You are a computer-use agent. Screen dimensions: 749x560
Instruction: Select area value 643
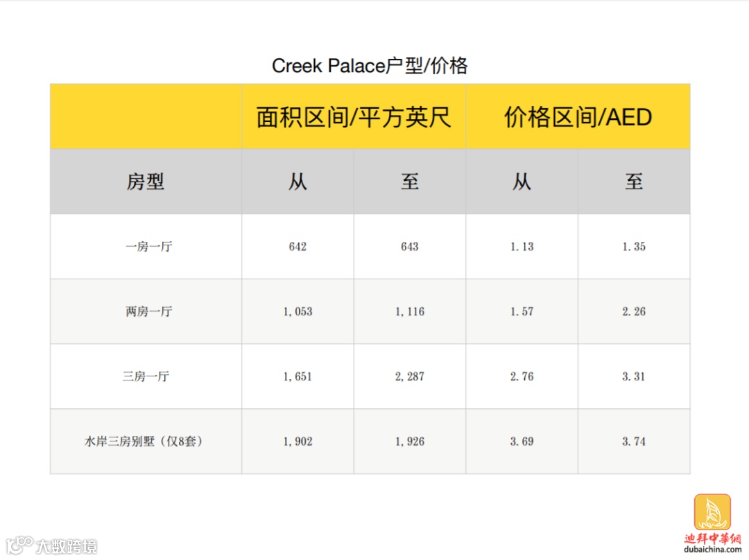(410, 247)
